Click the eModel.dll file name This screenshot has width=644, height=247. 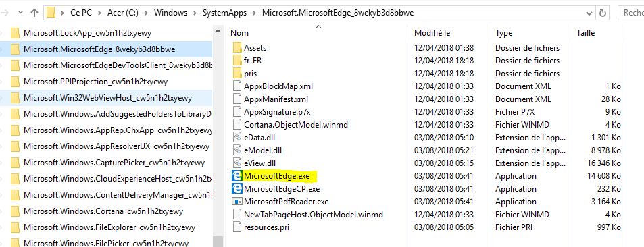pyautogui.click(x=263, y=150)
